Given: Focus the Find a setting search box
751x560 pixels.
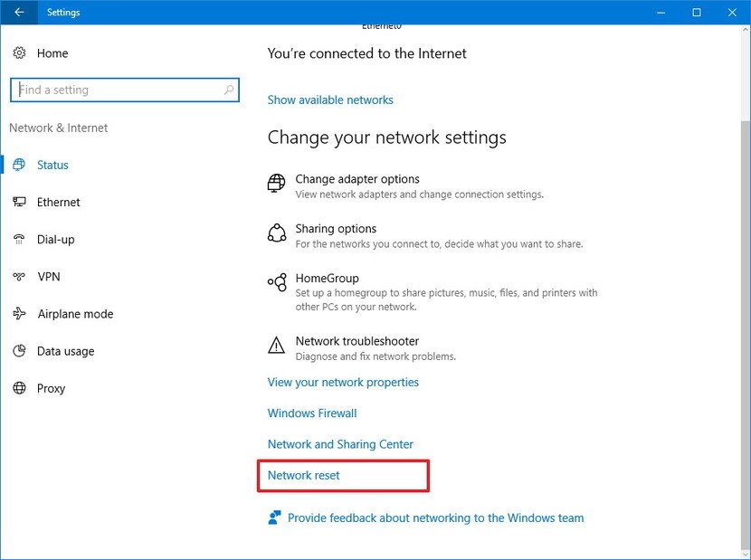Looking at the screenshot, I should click(x=118, y=90).
